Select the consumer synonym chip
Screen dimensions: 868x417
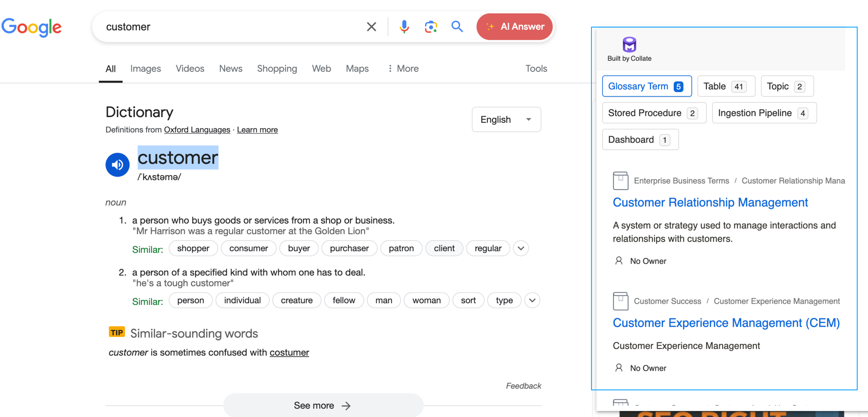(249, 249)
